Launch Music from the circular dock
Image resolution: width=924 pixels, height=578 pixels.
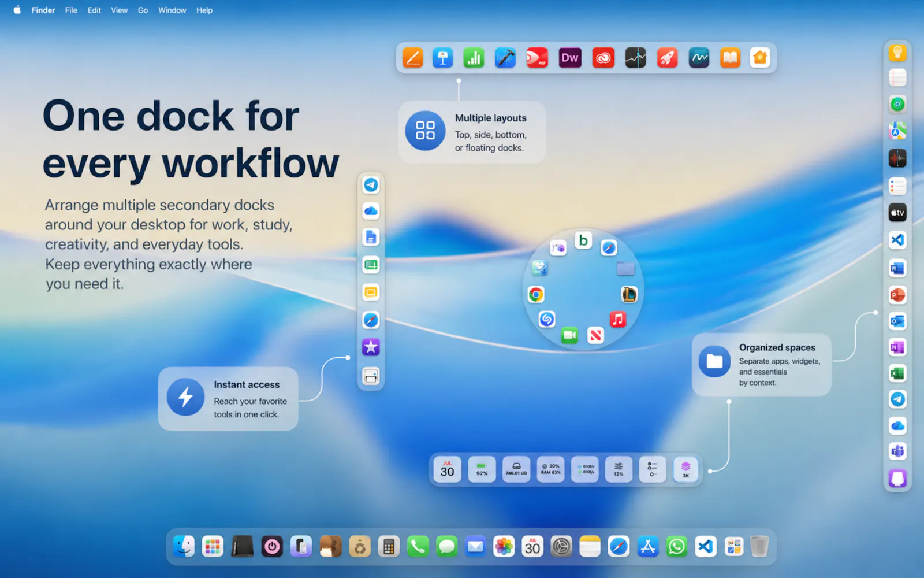point(618,319)
